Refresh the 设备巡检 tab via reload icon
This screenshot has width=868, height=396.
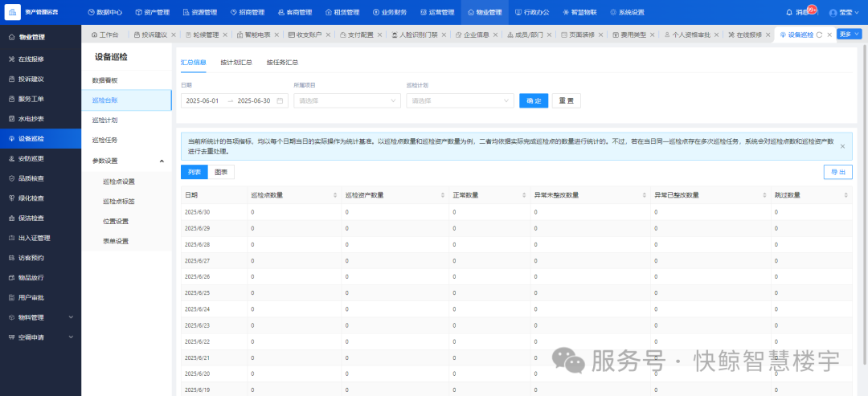(819, 35)
